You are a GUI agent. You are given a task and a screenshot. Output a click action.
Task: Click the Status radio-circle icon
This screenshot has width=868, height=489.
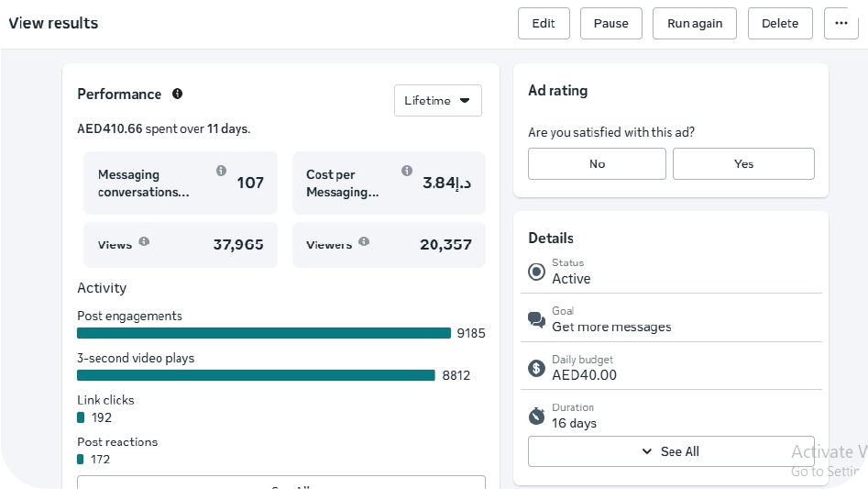(537, 272)
